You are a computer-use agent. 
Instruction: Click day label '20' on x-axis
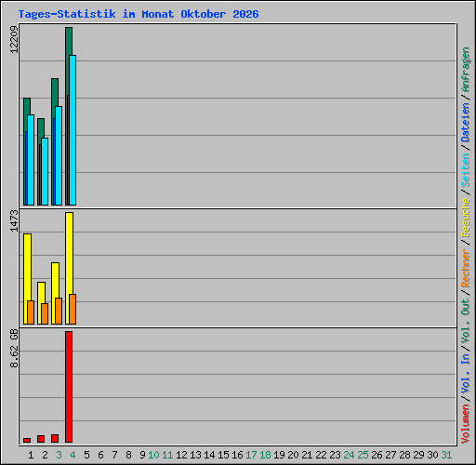293,455
